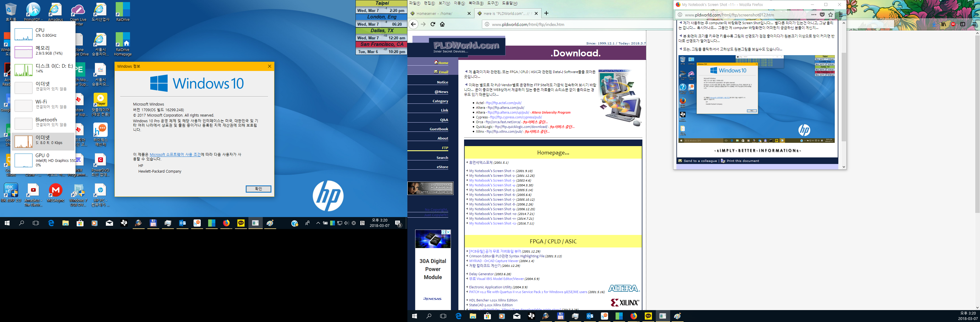Toggle volume icon in left taskbar tray
The image size is (980, 322).
point(346,223)
